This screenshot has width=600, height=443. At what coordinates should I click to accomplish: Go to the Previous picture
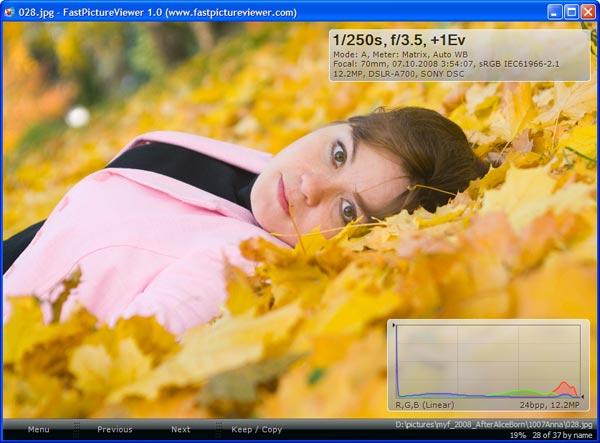click(114, 429)
